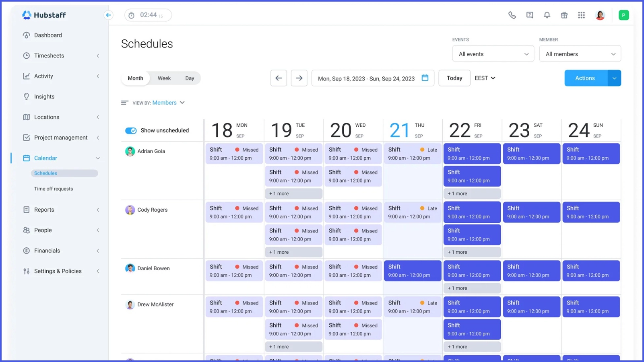The image size is (644, 362).
Task: Open the Actions button dropdown arrow
Action: [614, 78]
